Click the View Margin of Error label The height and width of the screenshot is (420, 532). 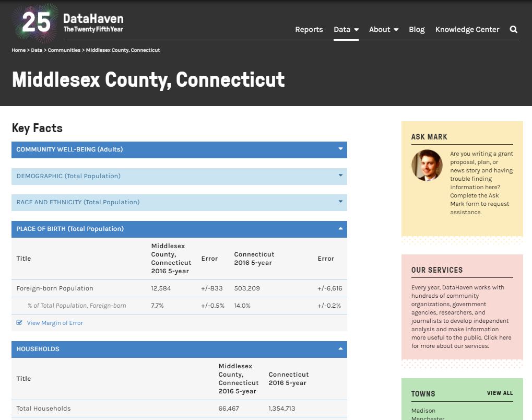[55, 323]
